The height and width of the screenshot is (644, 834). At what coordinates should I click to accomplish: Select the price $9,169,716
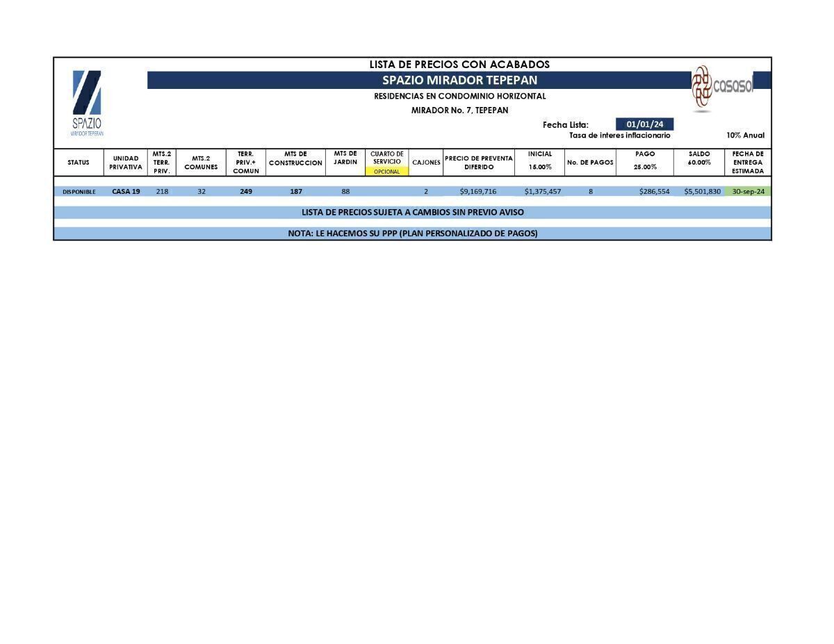point(478,191)
